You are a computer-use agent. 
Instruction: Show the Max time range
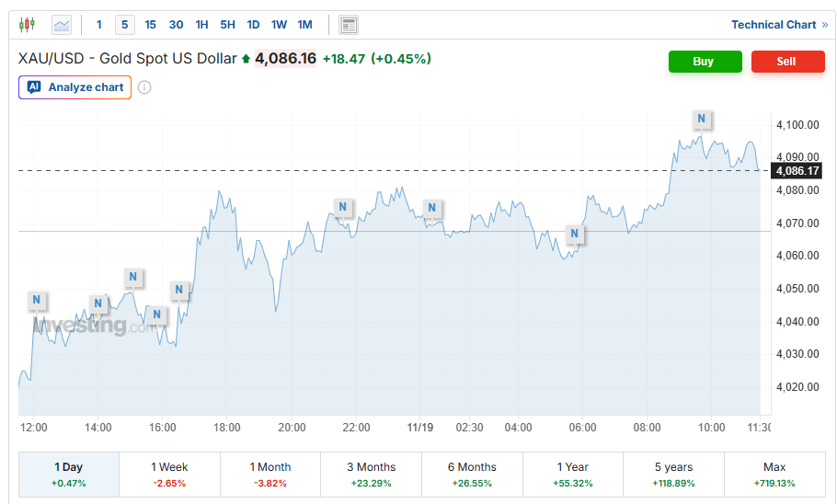[x=774, y=474]
